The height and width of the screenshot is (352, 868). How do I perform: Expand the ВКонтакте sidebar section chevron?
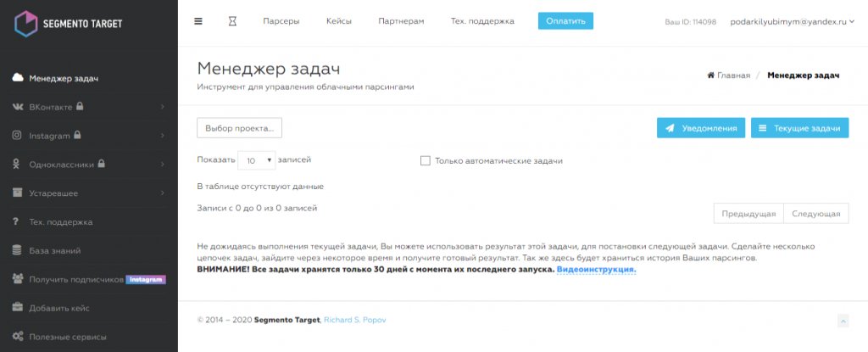coord(163,106)
